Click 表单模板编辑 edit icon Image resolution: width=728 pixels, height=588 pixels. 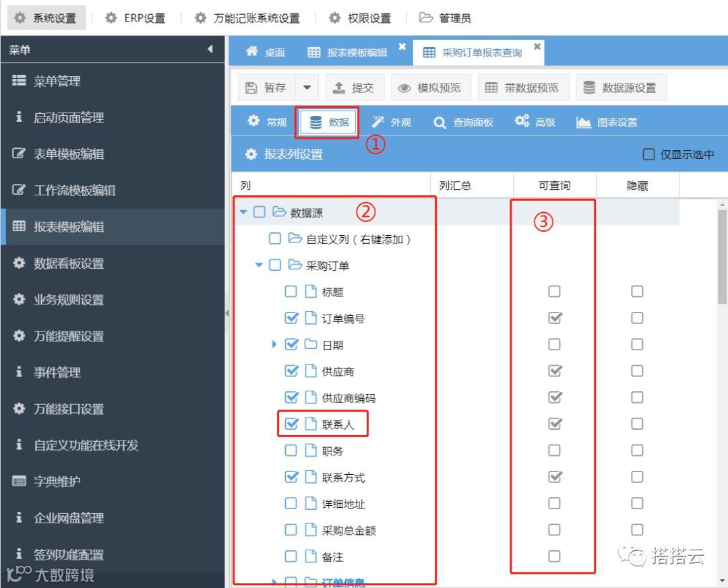[x=19, y=153]
